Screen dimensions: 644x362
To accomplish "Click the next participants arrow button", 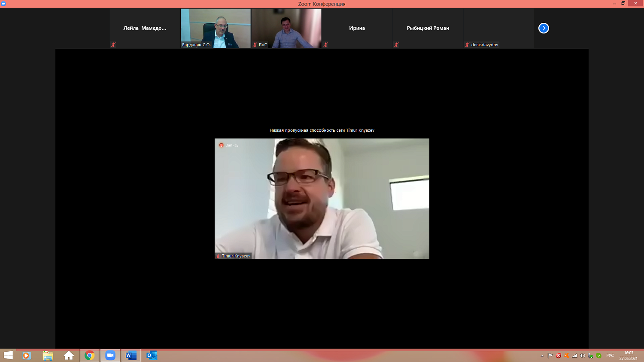I will click(544, 28).
